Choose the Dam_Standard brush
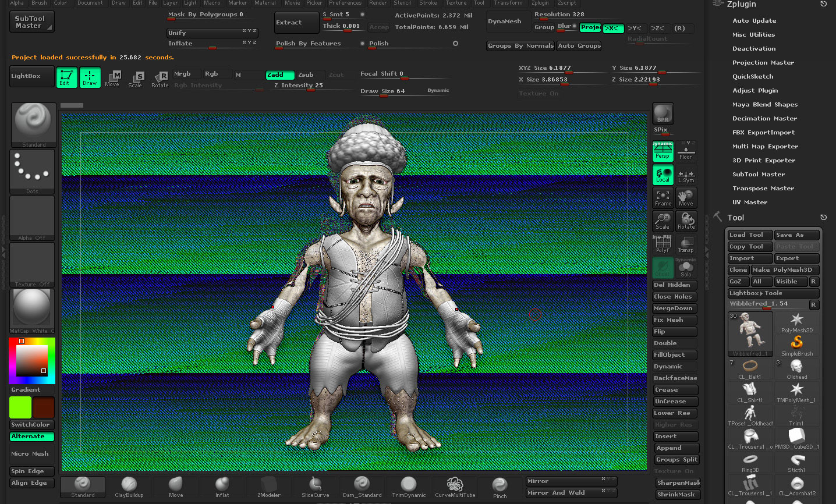Viewport: 836px width, 504px height. 362,487
